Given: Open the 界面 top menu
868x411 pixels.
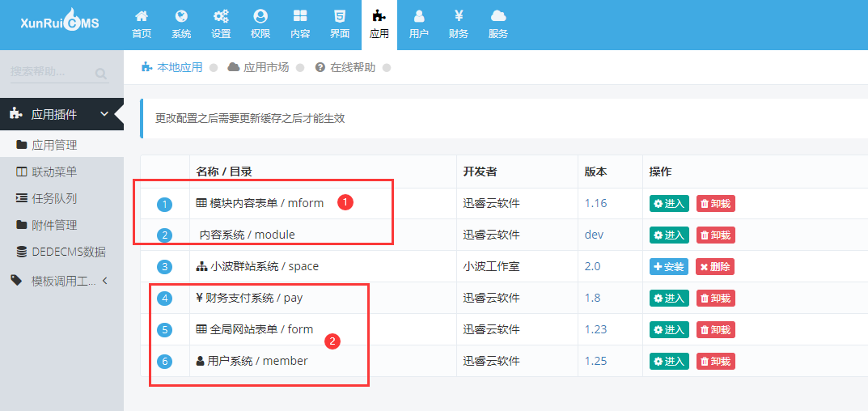Looking at the screenshot, I should pyautogui.click(x=339, y=25).
